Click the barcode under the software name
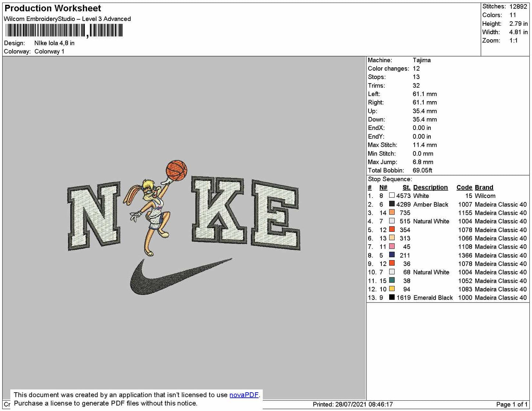The width and height of the screenshot is (532, 411). pos(64,31)
